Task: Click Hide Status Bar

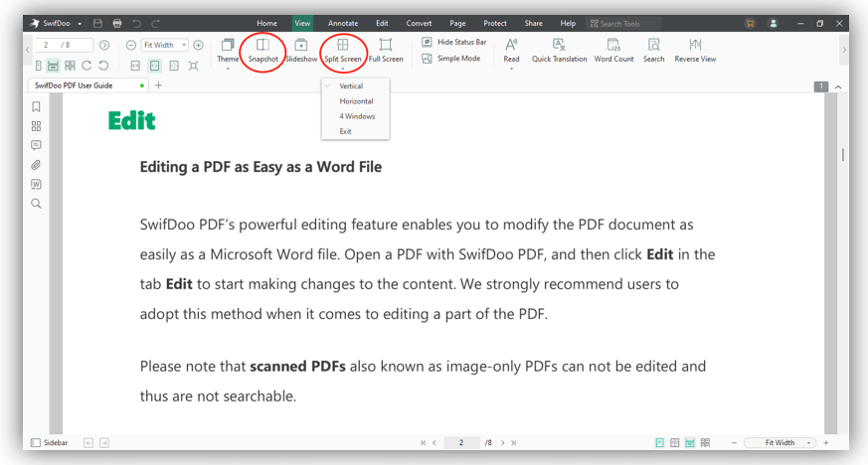Action: 454,42
